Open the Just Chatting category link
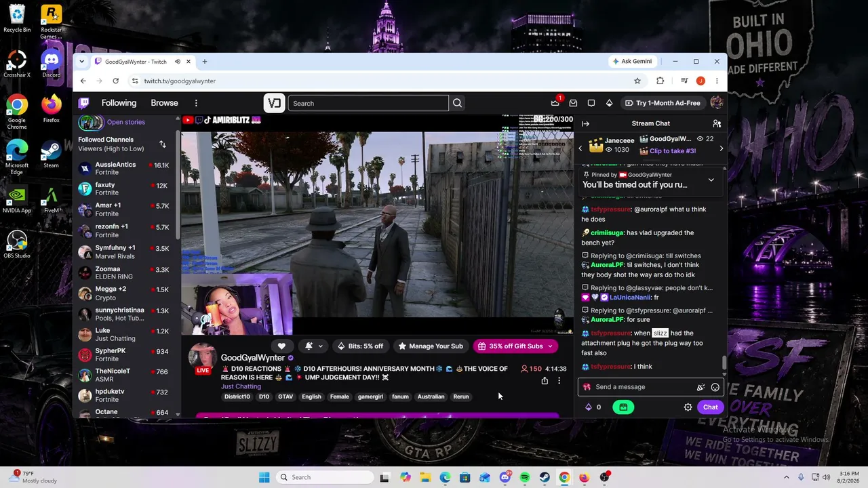The width and height of the screenshot is (868, 488). (241, 386)
